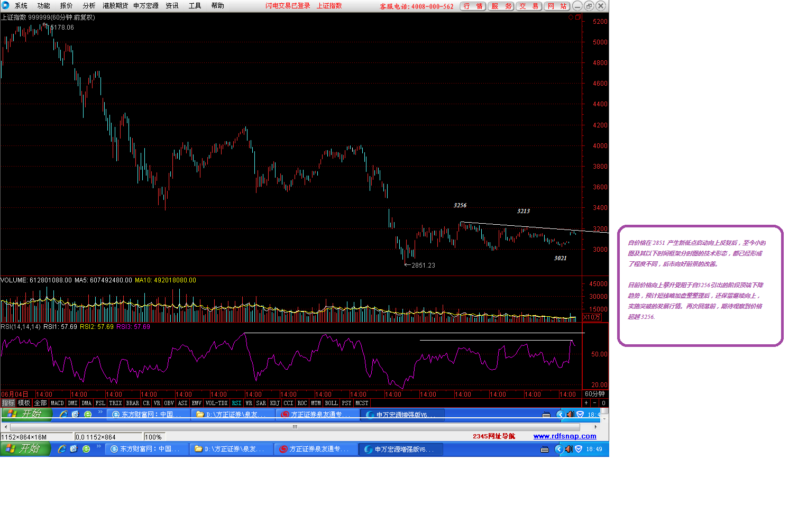Follow the www.rdfsnap.com link

565,436
